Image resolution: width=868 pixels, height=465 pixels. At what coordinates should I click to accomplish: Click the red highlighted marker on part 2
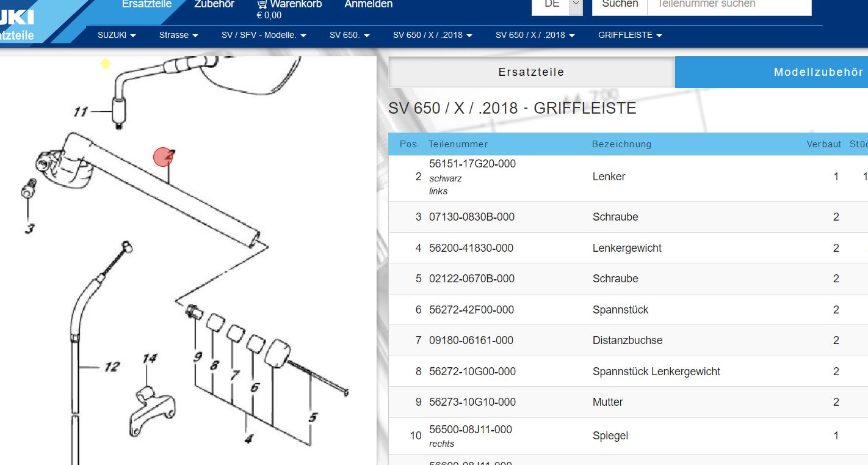[163, 157]
